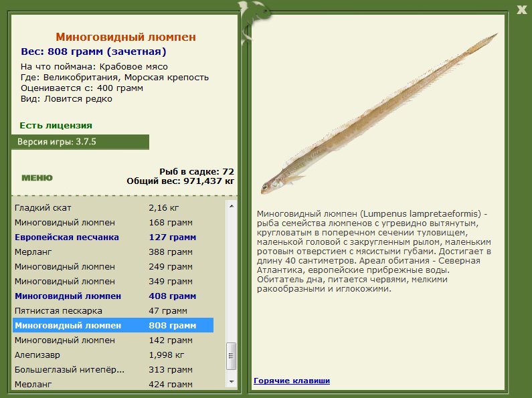Select Мерланг 388 грамм row
The width and height of the screenshot is (532, 398).
coord(113,252)
